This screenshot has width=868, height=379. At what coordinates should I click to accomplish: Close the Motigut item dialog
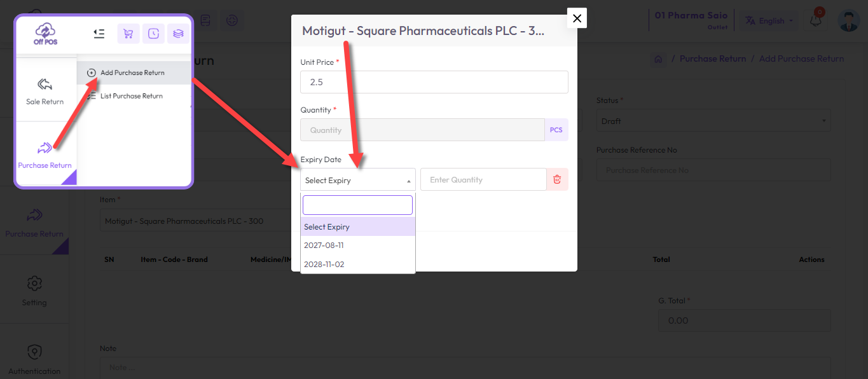[x=577, y=18]
